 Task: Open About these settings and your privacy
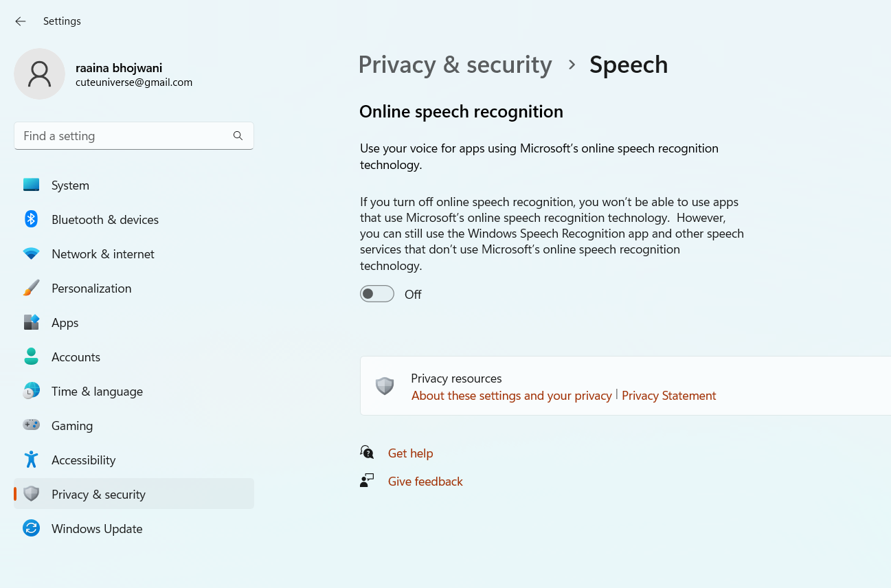pyautogui.click(x=511, y=396)
